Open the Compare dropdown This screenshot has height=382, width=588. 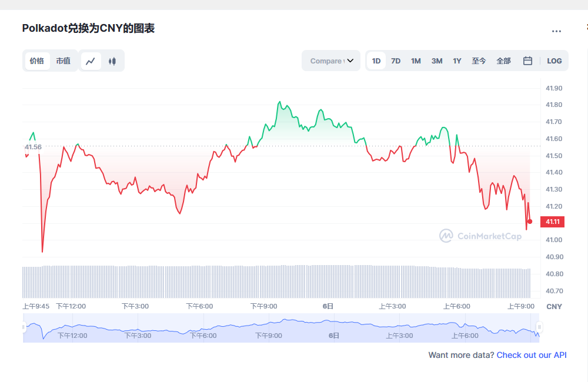click(330, 61)
